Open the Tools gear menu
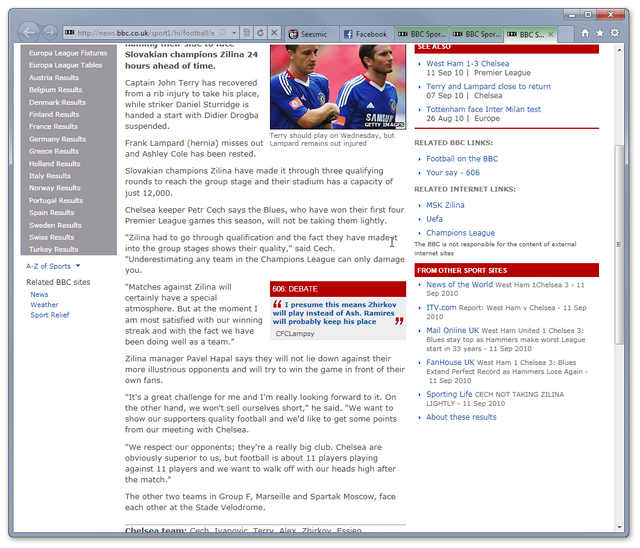This screenshot has width=640, height=548. (x=615, y=32)
